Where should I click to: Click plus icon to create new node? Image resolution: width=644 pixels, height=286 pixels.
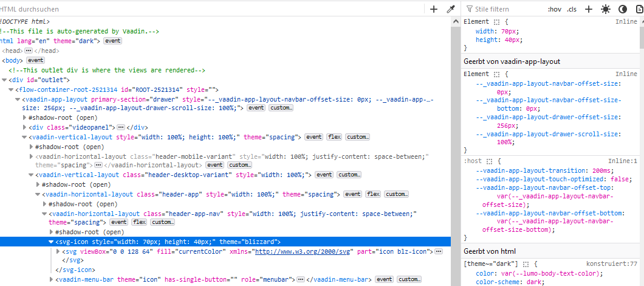point(433,9)
